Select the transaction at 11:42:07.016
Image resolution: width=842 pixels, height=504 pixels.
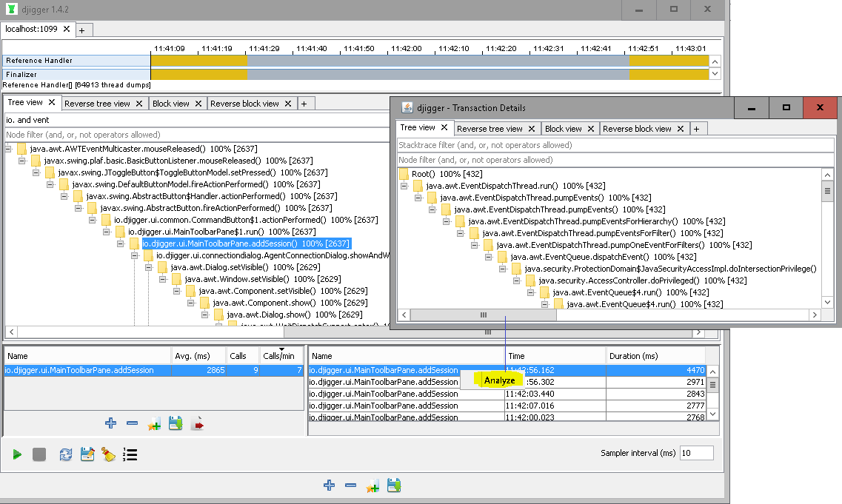(x=507, y=406)
